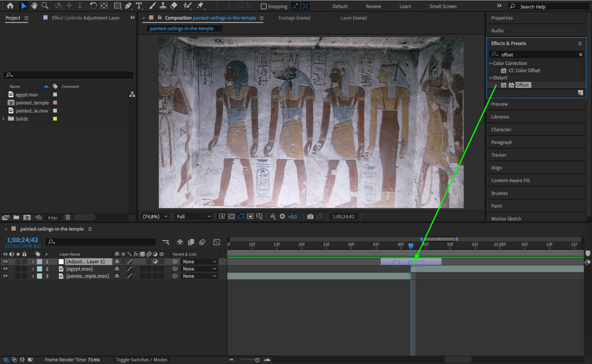Expand the Solids folder
The image size is (592, 364).
click(3, 119)
